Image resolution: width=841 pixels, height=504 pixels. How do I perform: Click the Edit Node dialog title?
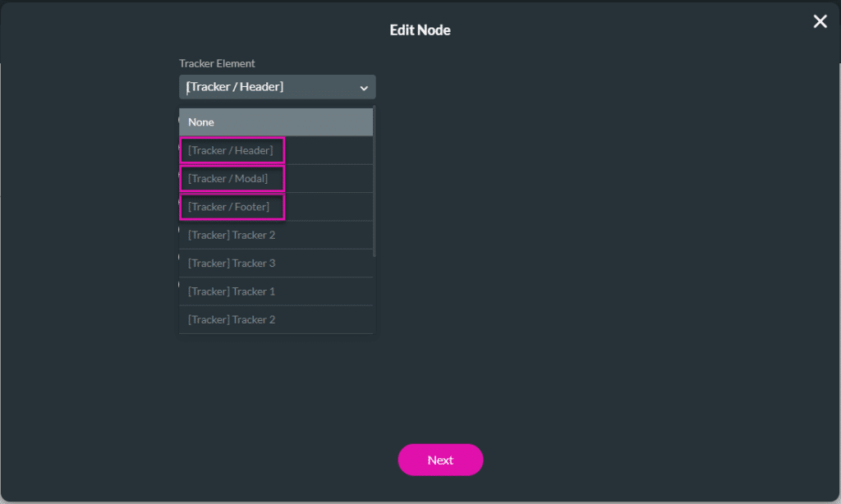[x=420, y=30]
